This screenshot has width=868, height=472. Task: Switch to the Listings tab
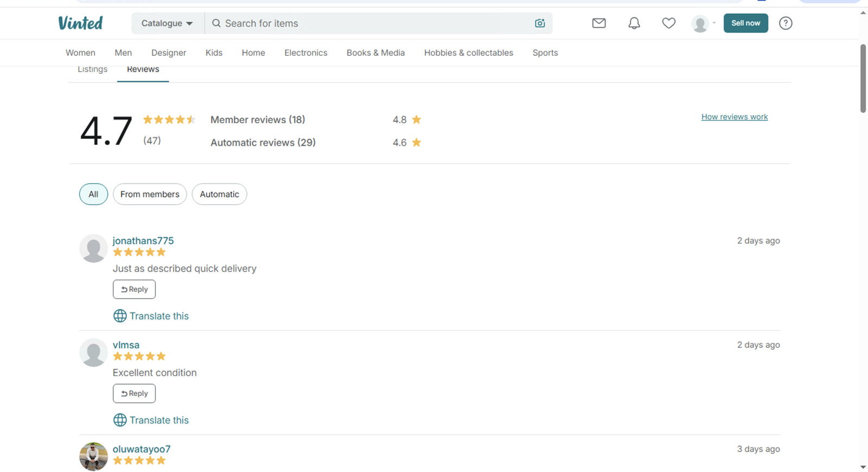[x=92, y=69]
